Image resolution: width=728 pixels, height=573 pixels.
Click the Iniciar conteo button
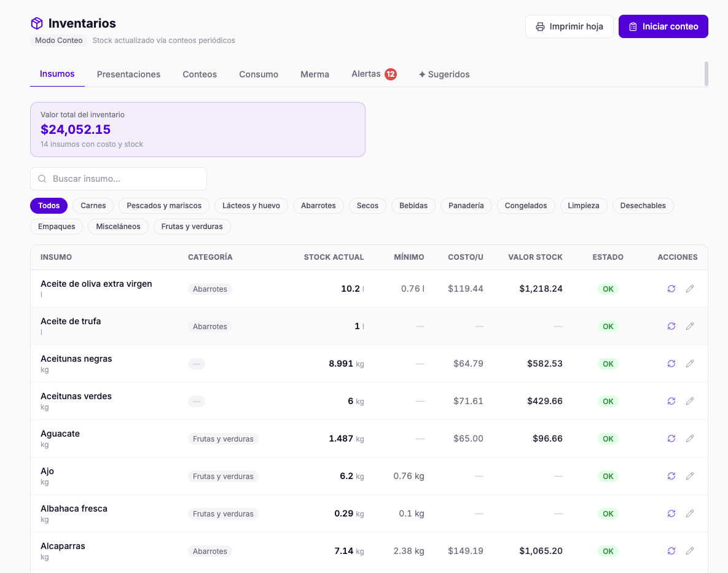[x=663, y=26]
